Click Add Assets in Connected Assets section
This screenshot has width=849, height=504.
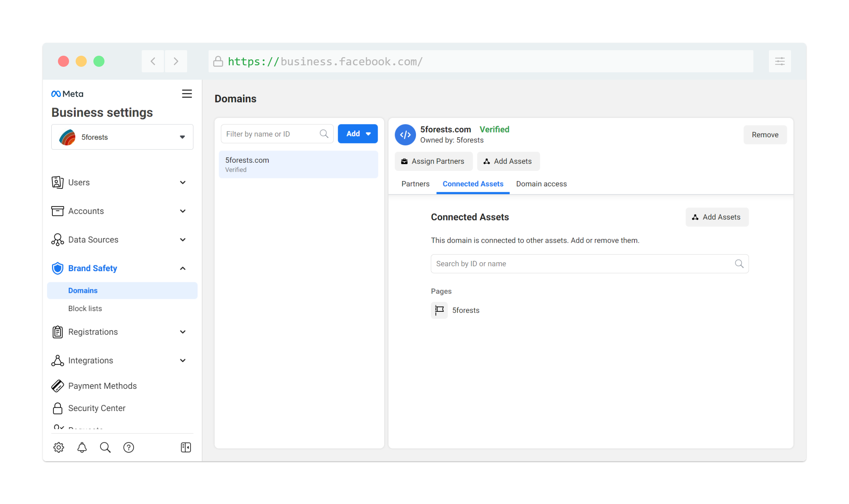pos(717,217)
